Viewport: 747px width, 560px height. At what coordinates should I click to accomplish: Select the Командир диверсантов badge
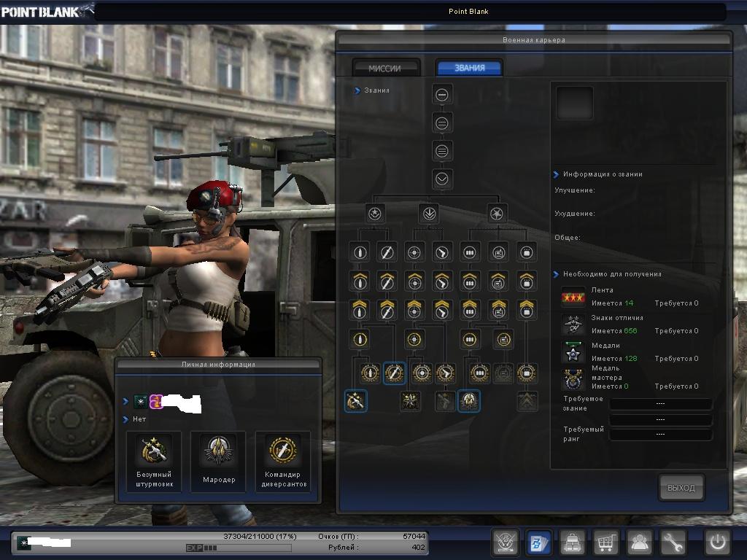pos(284,462)
